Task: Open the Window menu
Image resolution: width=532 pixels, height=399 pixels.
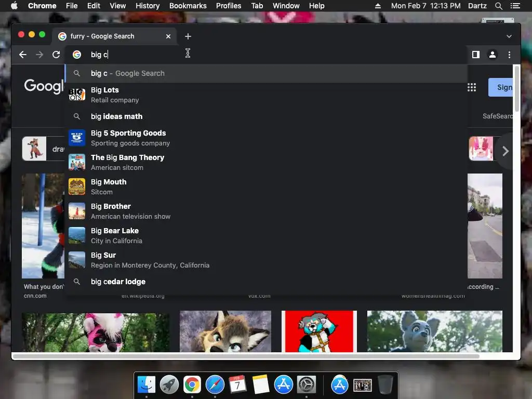Action: coord(286,6)
